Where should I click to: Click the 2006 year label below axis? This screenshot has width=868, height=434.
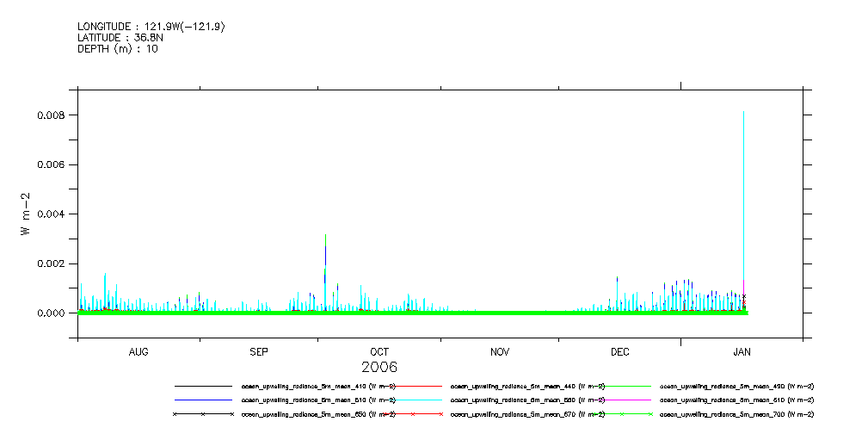[379, 367]
